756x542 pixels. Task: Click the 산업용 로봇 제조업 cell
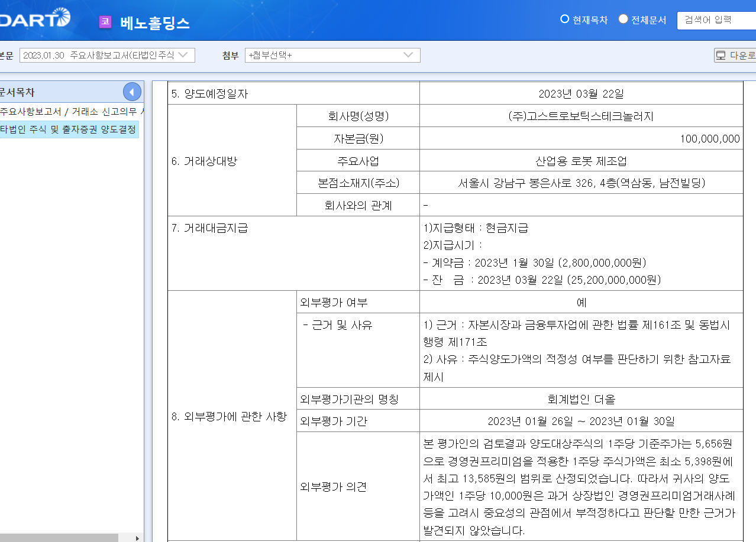pos(581,161)
